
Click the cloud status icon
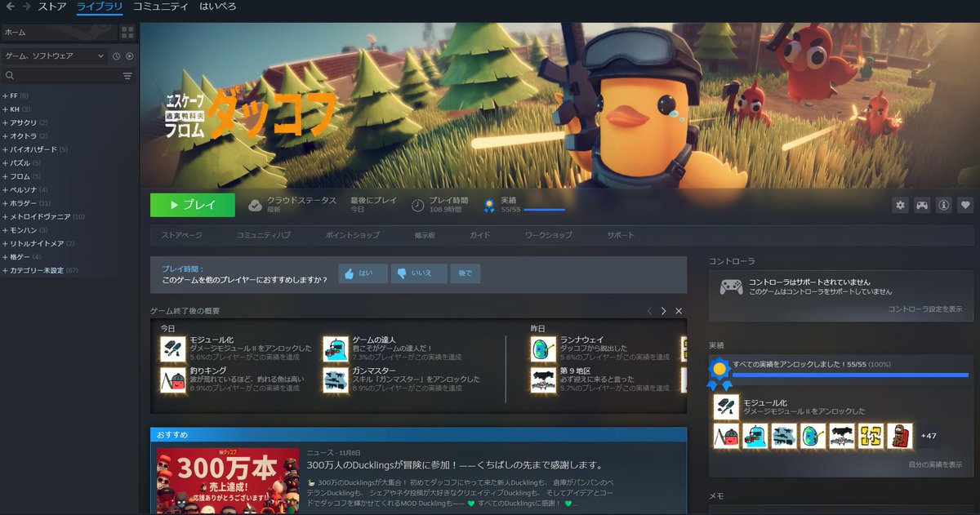[x=255, y=205]
